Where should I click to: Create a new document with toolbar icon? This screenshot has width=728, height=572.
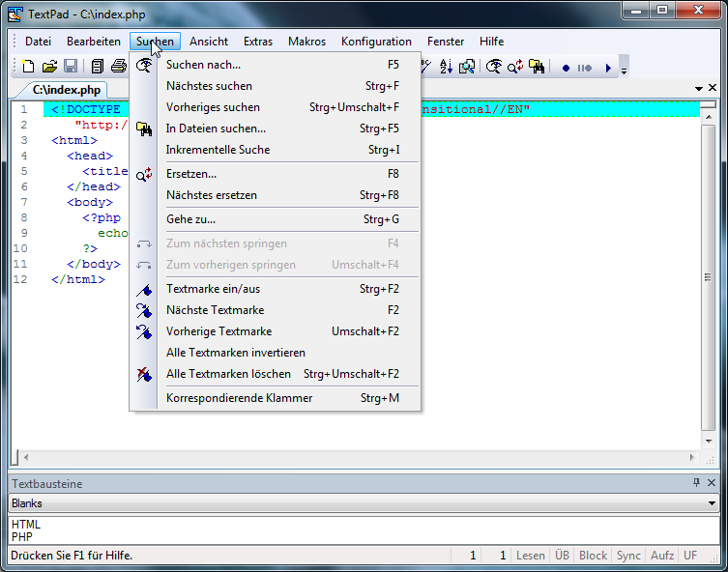pyautogui.click(x=28, y=67)
